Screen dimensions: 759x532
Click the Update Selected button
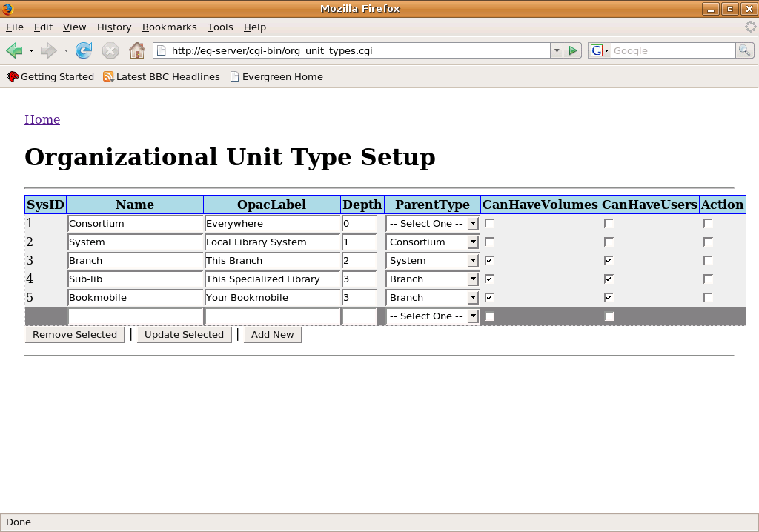[184, 335]
